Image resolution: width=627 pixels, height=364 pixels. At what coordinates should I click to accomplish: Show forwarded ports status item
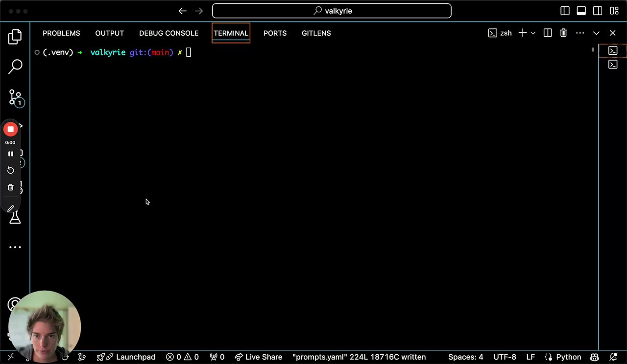coord(217,357)
